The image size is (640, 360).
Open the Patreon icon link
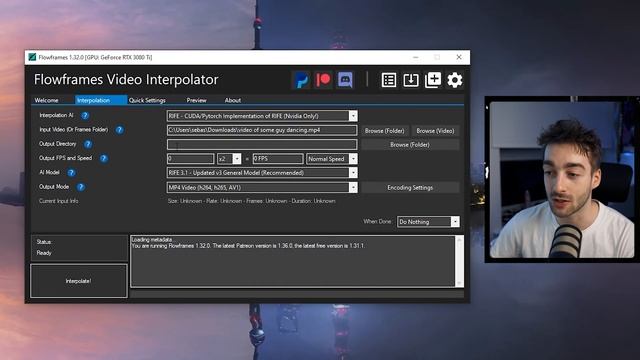point(323,80)
